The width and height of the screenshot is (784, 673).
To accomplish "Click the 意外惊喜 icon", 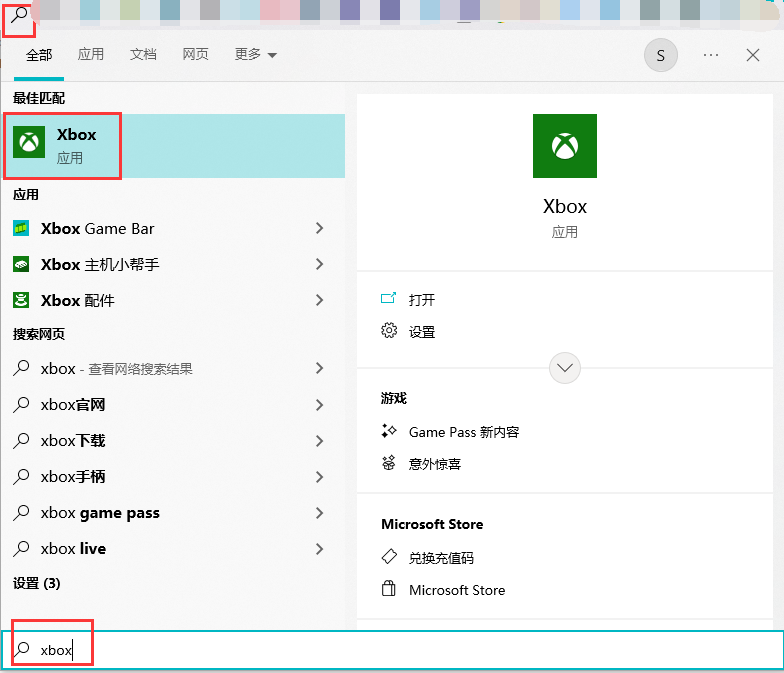I will 389,464.
